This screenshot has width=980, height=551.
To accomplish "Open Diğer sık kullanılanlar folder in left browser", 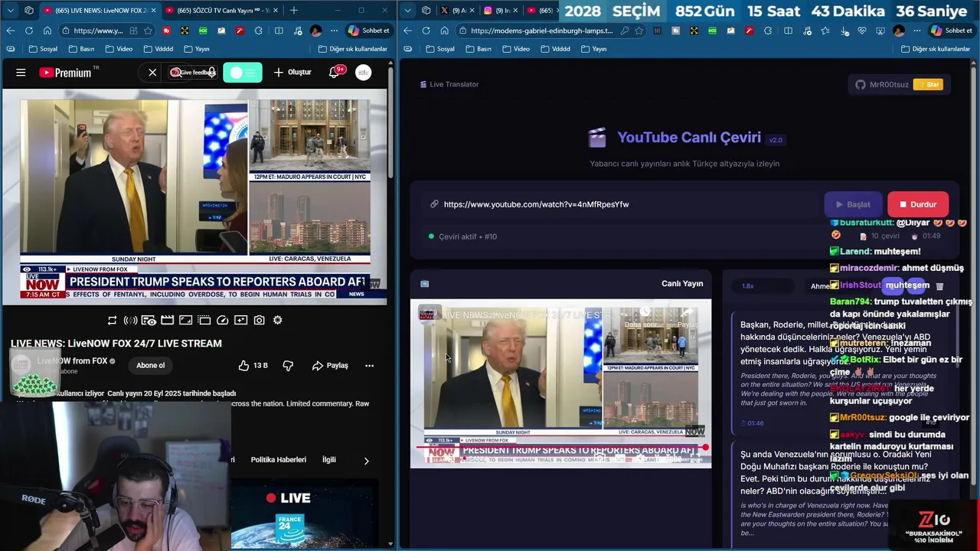I will click(x=353, y=49).
